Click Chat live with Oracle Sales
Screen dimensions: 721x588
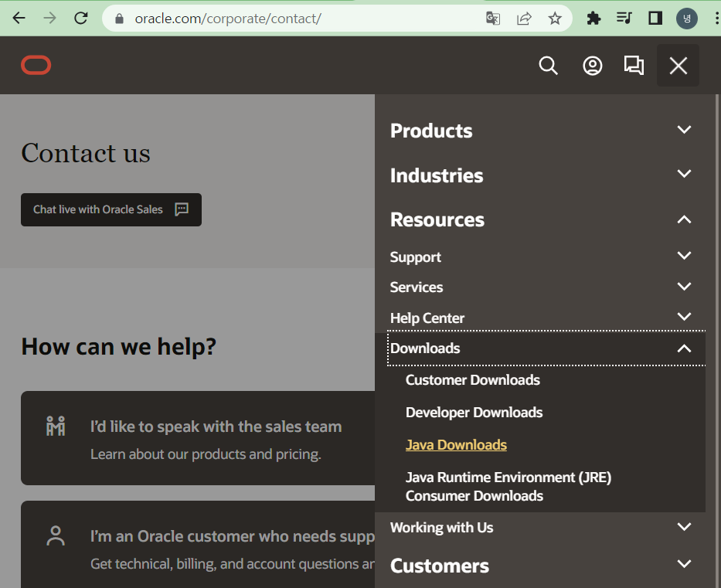111,209
